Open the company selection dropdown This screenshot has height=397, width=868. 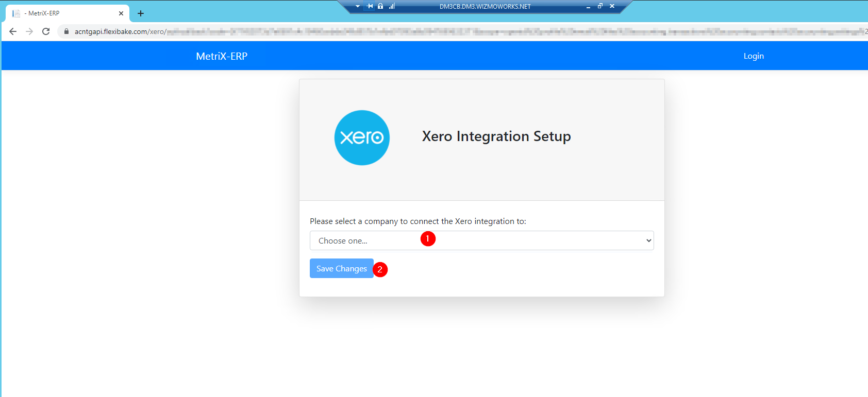(x=481, y=240)
